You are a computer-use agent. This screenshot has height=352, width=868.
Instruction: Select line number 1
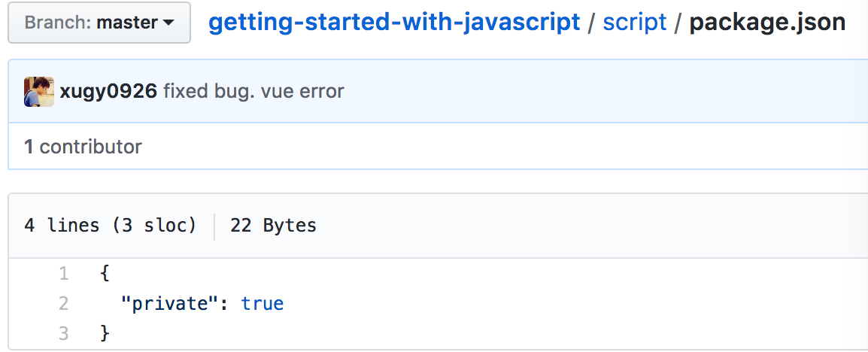tap(63, 274)
